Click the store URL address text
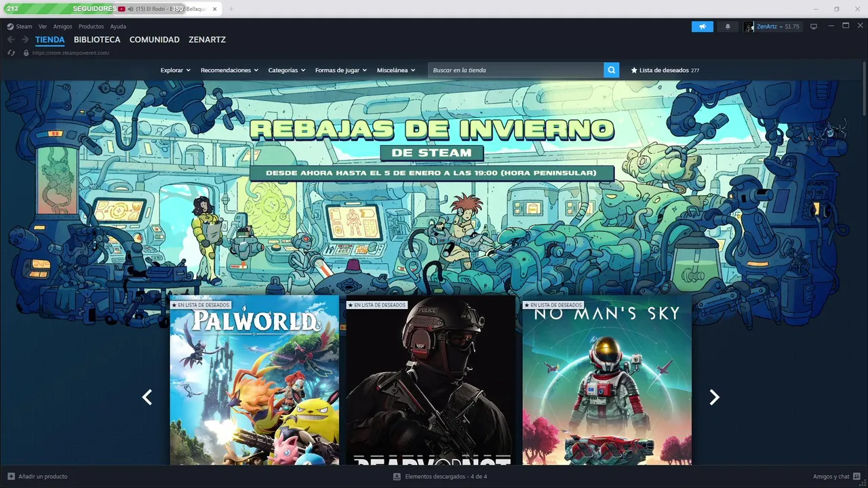 click(71, 53)
